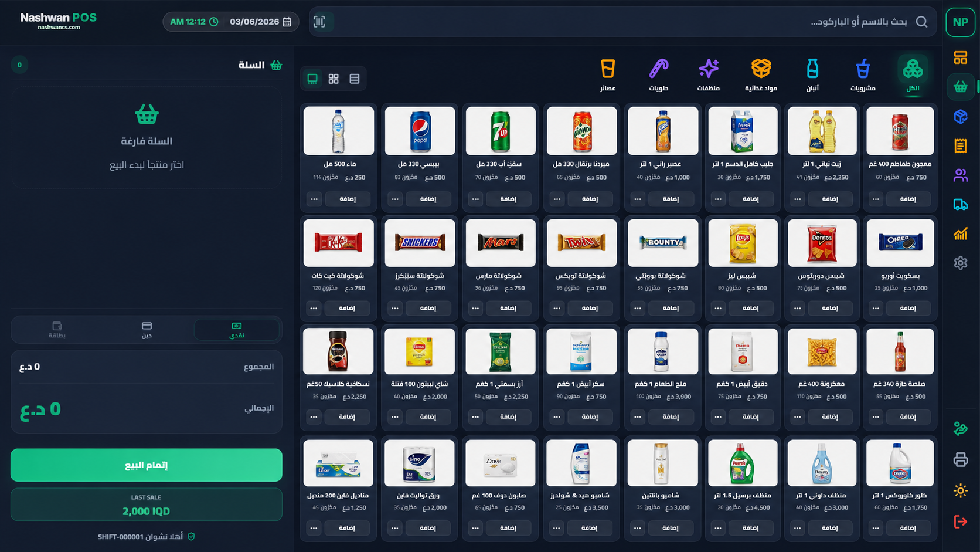This screenshot has width=980, height=552.
Task: Open more options for شيبس ليز
Action: click(x=718, y=308)
